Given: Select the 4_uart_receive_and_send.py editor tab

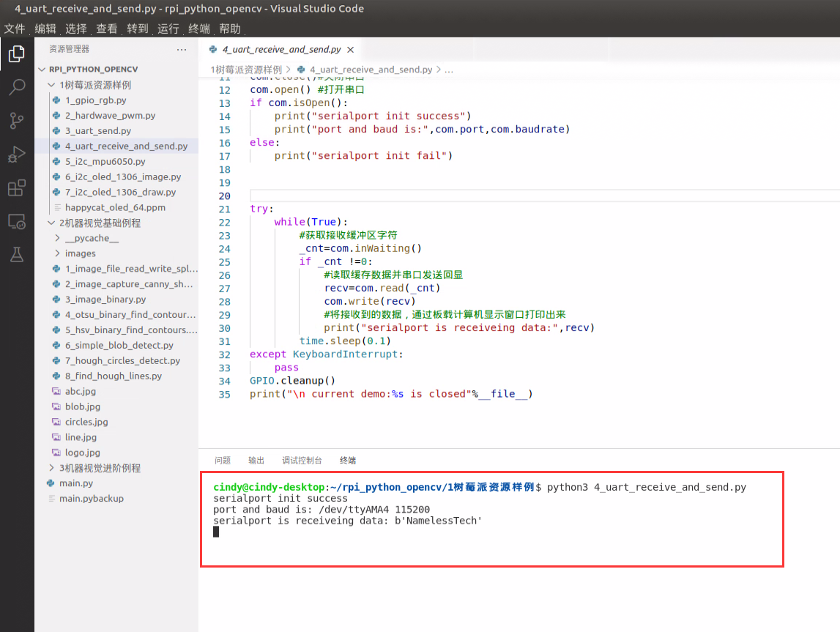Looking at the screenshot, I should tap(281, 49).
